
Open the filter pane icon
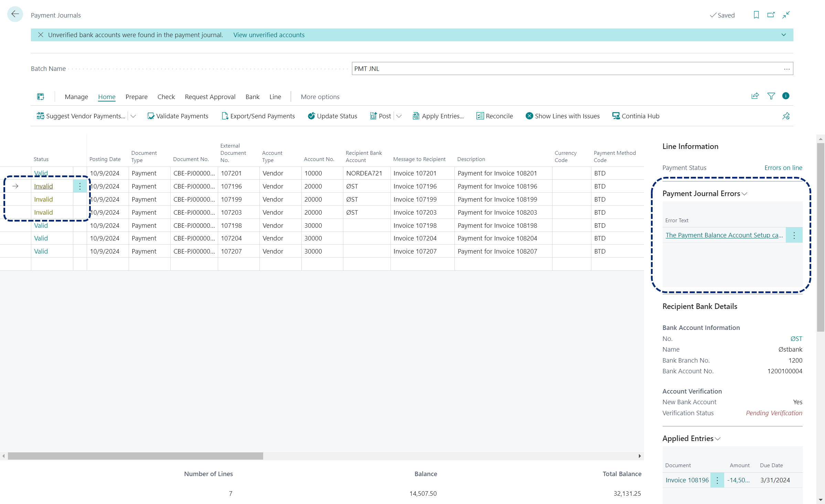[x=771, y=96]
